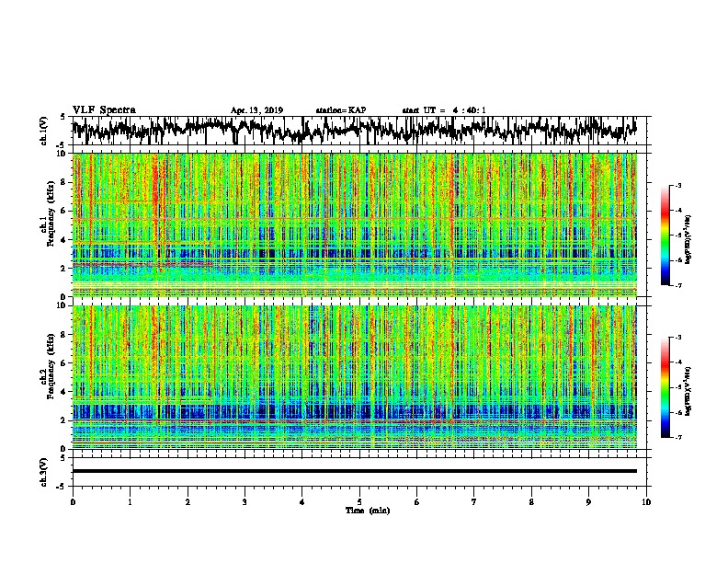Click the ch.2 log(PSD) color bar
The width and height of the screenshot is (728, 563).
point(665,387)
